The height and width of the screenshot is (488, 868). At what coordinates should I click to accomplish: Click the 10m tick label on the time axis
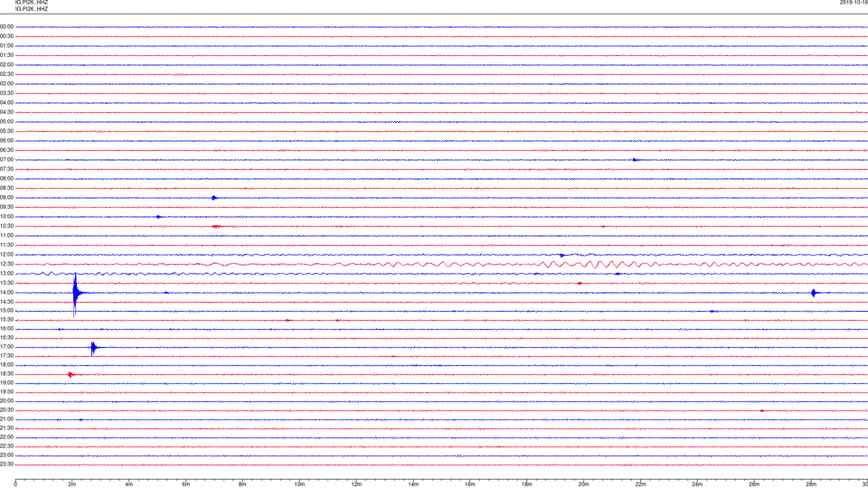point(299,484)
